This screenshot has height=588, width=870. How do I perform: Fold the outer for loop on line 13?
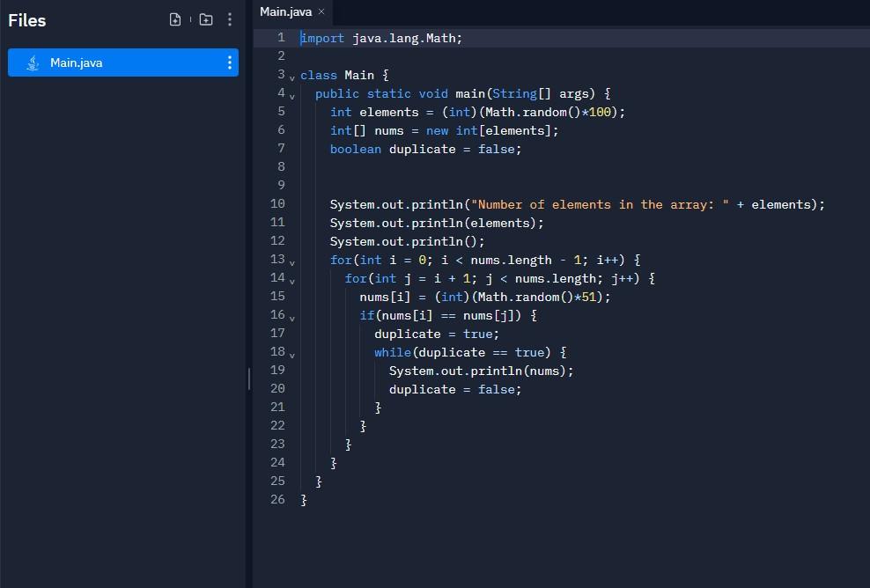pyautogui.click(x=291, y=263)
